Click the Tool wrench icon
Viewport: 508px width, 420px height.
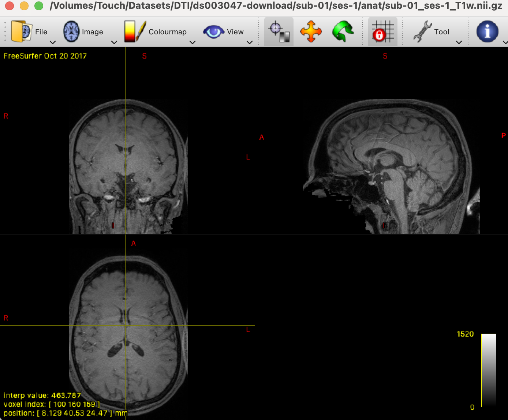[422, 31]
